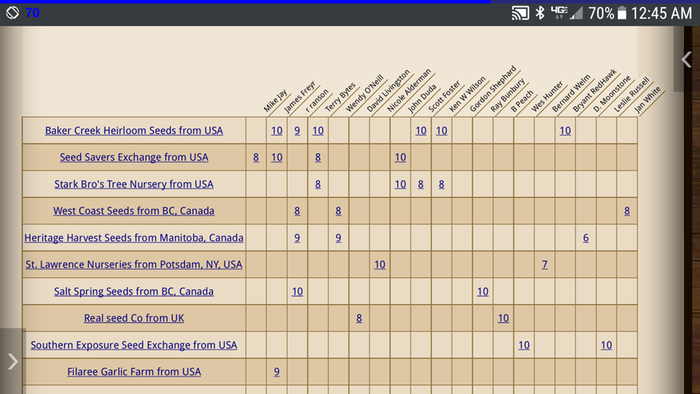The height and width of the screenshot is (394, 700).
Task: Tap the battery icon in status bar
Action: (622, 13)
